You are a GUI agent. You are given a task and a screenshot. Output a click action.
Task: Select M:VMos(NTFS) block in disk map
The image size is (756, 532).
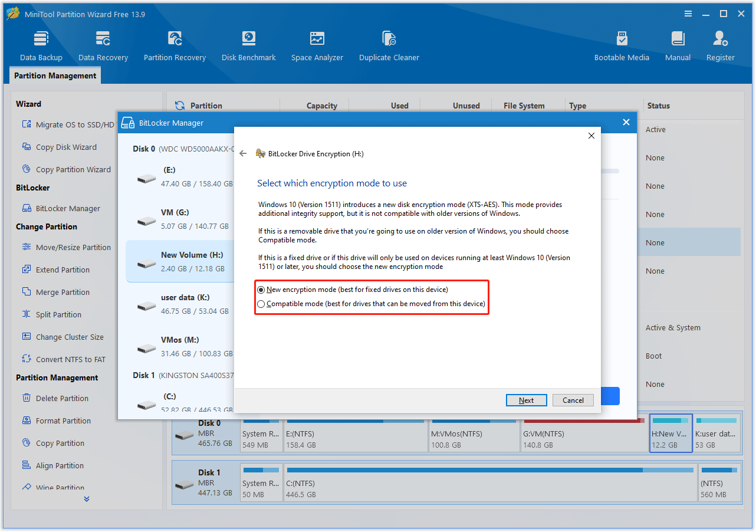[x=474, y=434]
